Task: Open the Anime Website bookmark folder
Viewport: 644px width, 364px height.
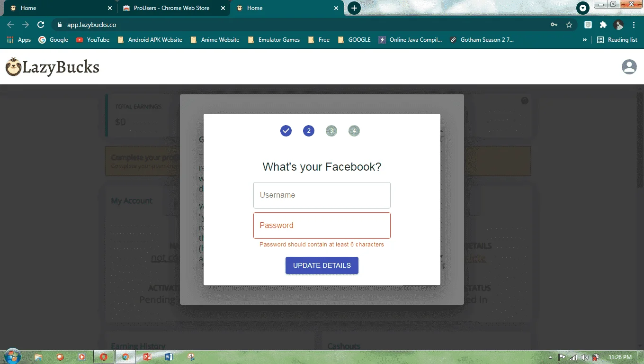Action: tap(215, 40)
